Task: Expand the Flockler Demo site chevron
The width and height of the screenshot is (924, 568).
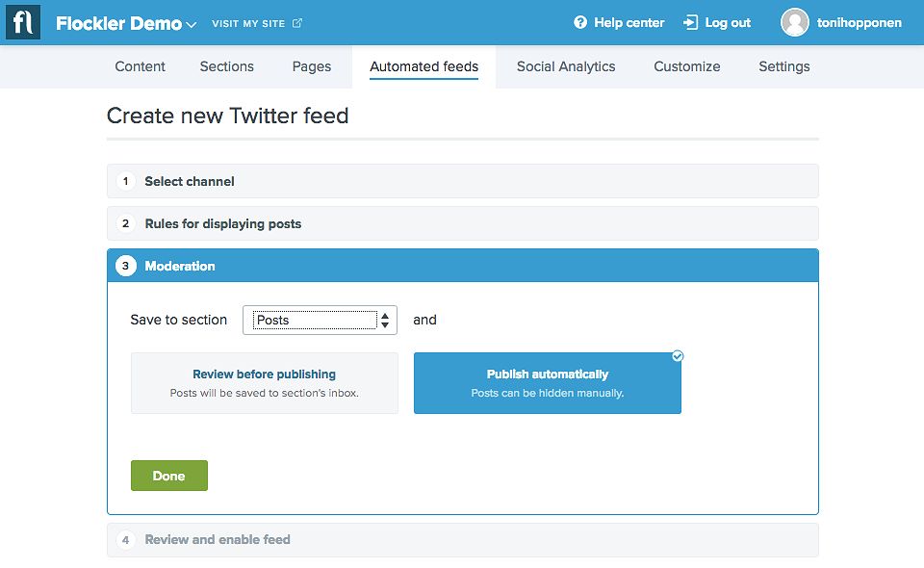Action: coord(191,25)
